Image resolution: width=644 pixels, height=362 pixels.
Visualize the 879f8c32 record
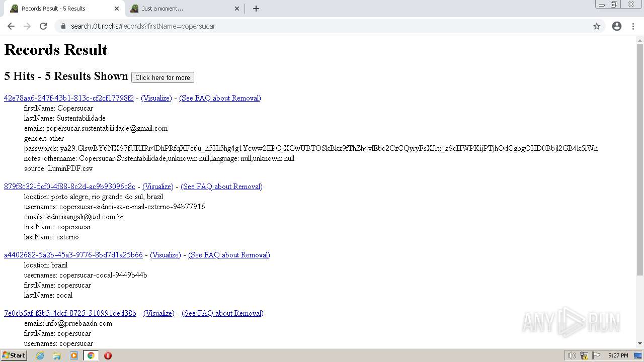158,187
